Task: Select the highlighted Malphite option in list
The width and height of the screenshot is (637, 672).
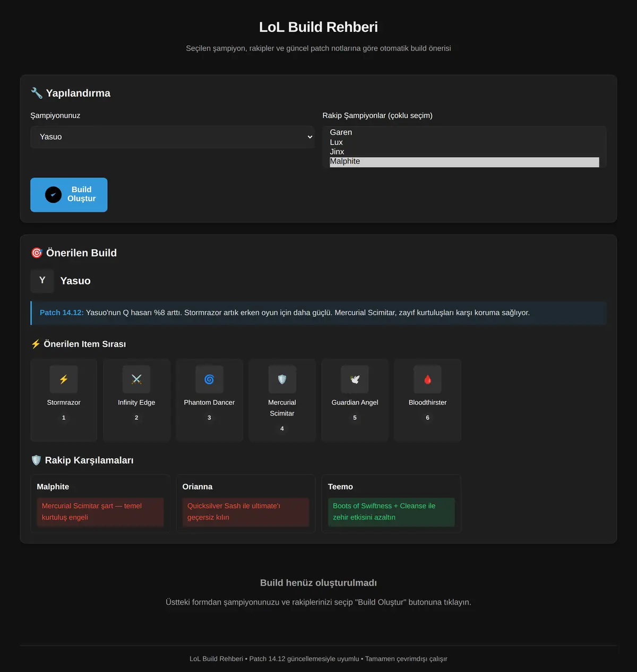Action: point(464,162)
